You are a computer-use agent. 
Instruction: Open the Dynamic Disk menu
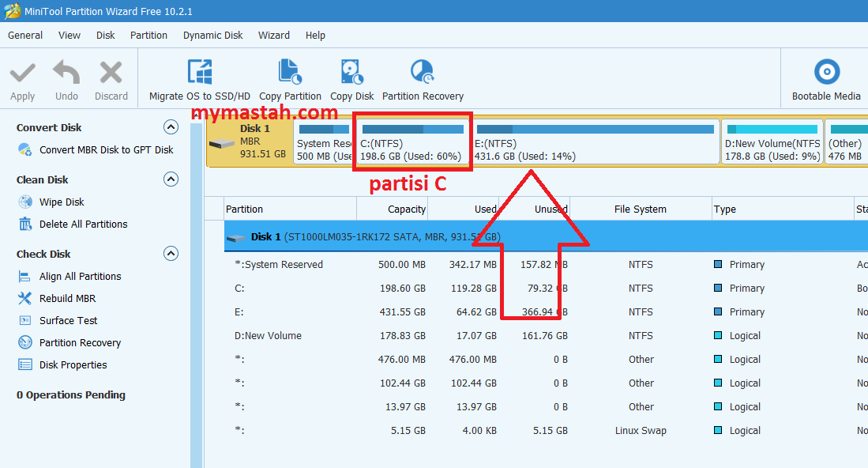(212, 35)
